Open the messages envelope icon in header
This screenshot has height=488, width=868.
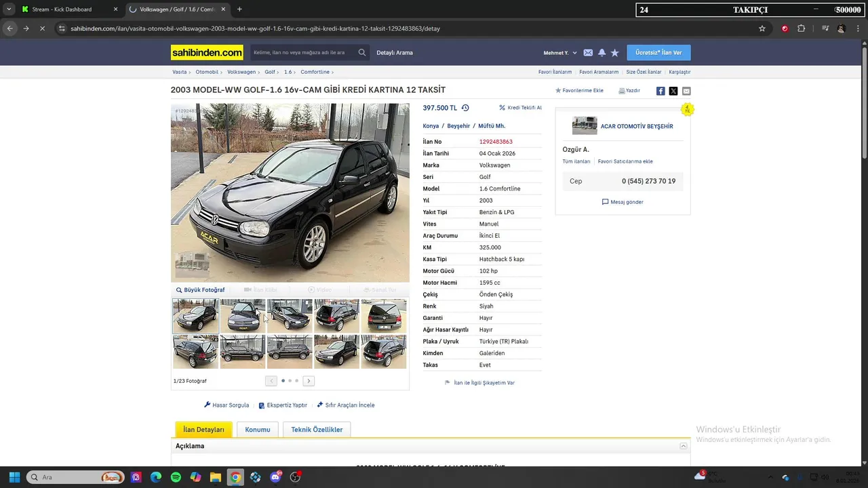(588, 53)
